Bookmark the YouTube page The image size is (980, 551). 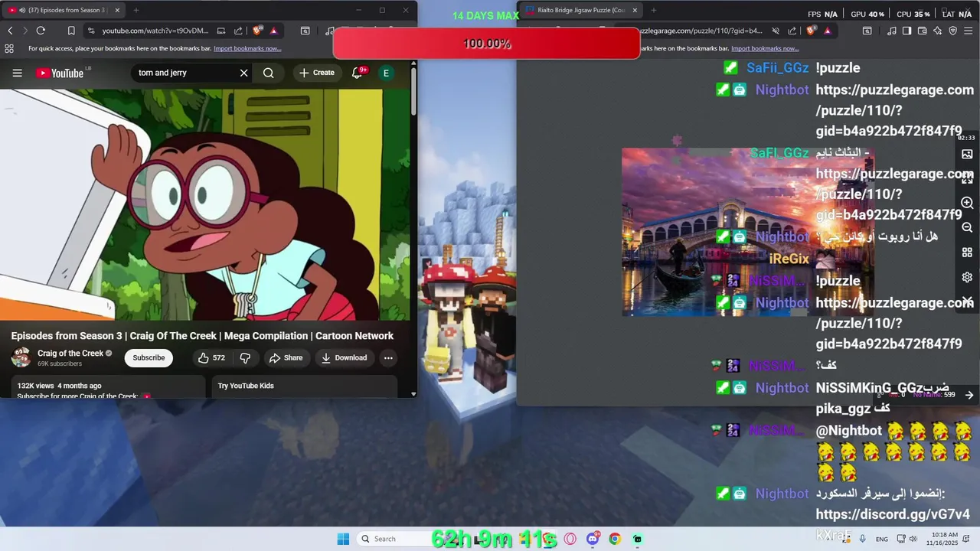[71, 31]
